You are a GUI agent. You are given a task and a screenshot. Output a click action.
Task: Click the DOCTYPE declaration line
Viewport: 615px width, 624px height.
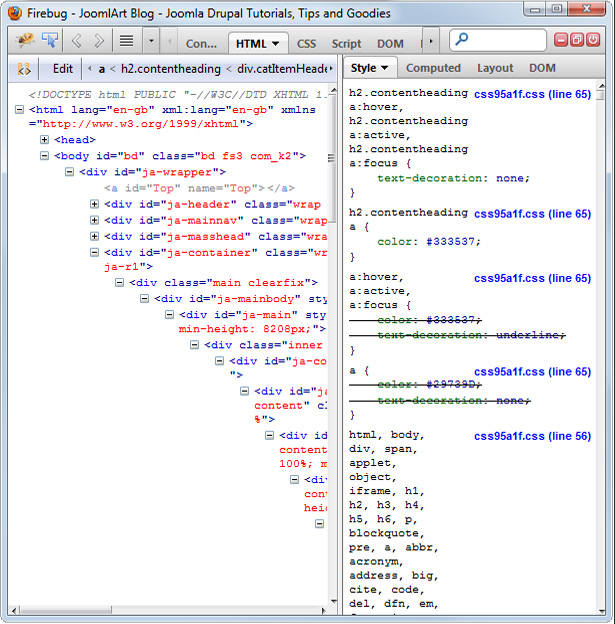pos(178,95)
